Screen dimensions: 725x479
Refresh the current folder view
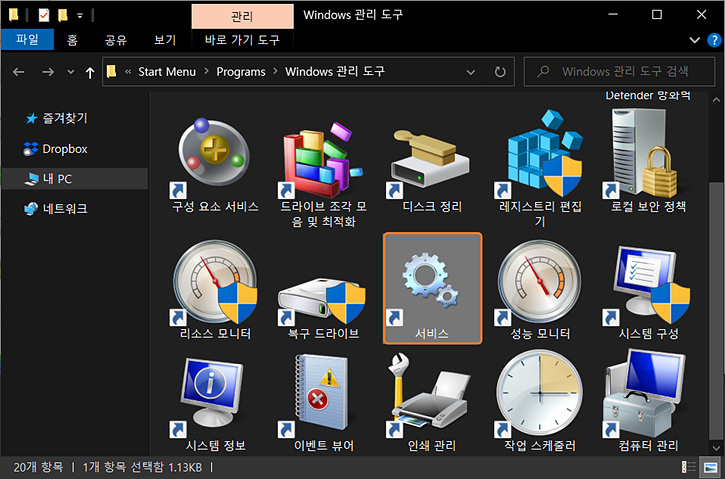tap(500, 72)
